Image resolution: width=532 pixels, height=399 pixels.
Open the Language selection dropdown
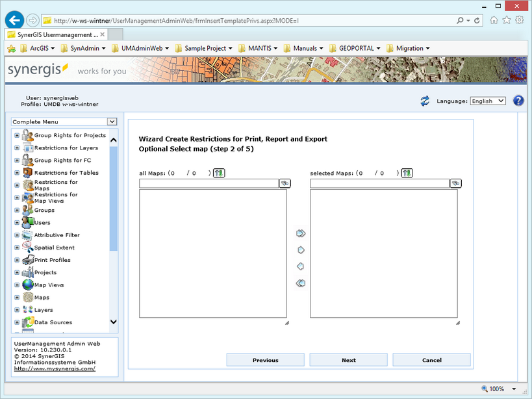pos(487,100)
